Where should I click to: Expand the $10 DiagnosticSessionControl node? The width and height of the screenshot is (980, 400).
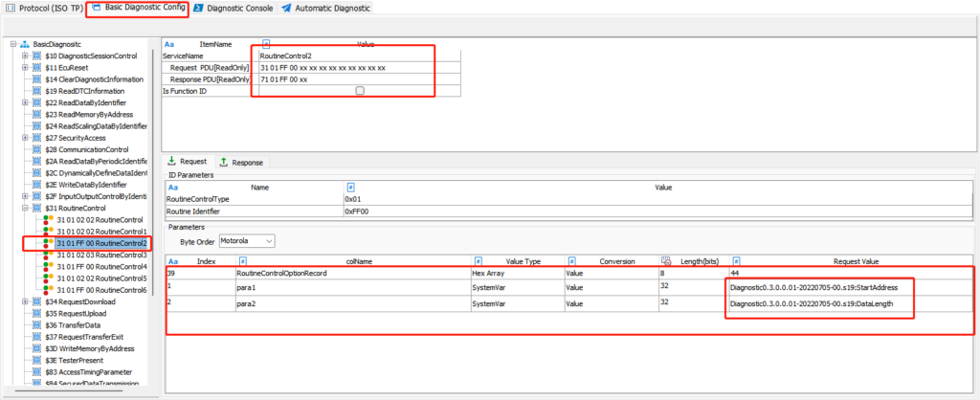25,56
